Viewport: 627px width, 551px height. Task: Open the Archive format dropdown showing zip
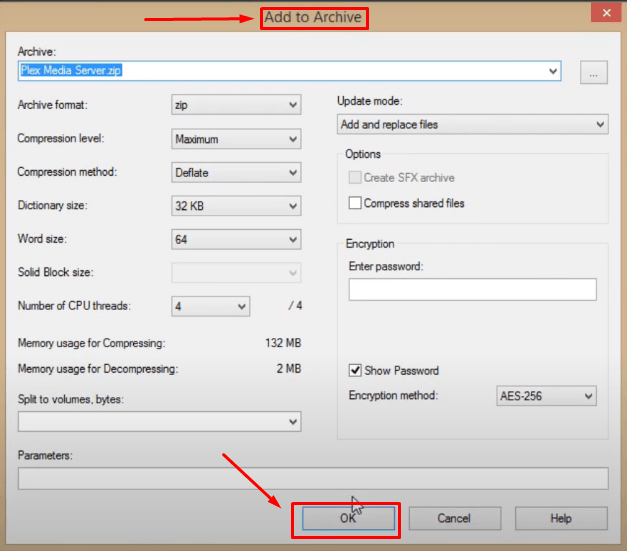click(236, 105)
